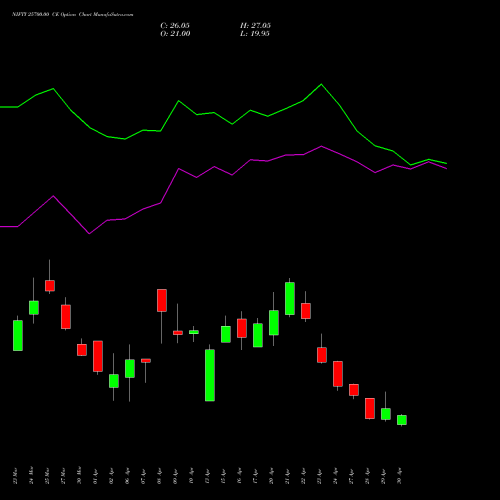This screenshot has width=500, height=500.
Task: Click the tall green candle above 13 Apr
Action: click(x=210, y=375)
